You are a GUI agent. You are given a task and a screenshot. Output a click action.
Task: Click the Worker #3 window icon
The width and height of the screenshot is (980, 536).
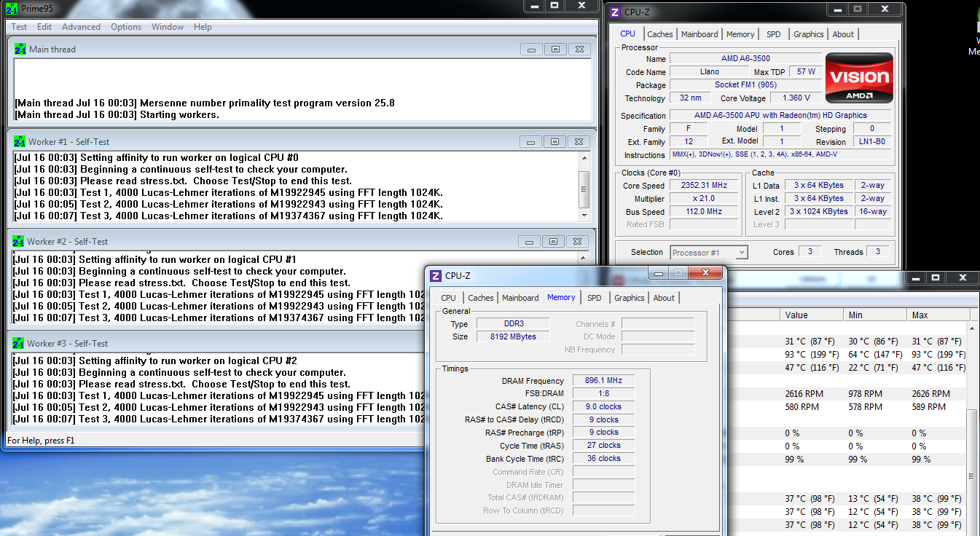pyautogui.click(x=18, y=343)
